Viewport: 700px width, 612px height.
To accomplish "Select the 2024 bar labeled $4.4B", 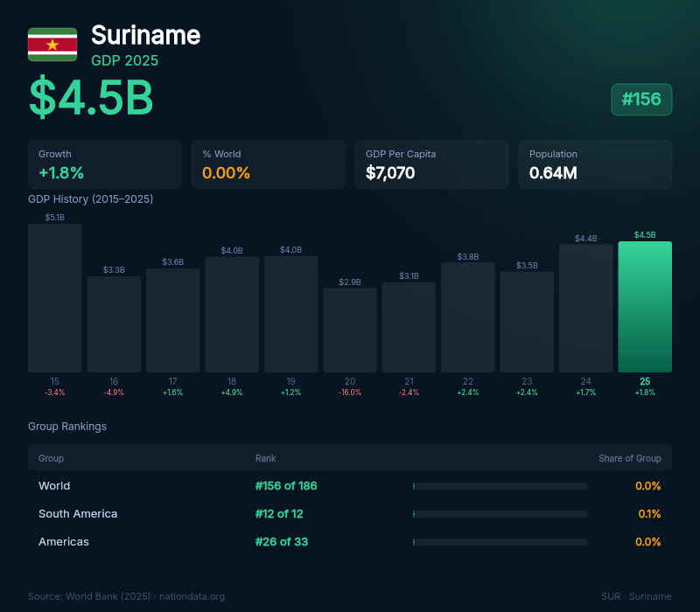I will [x=585, y=309].
